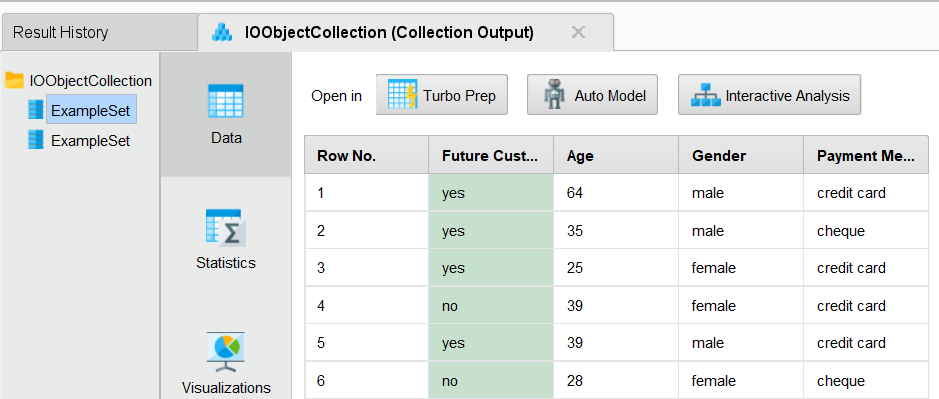Sort by the Payment Me... column header
Viewport: 939px width, 399px height.
867,155
